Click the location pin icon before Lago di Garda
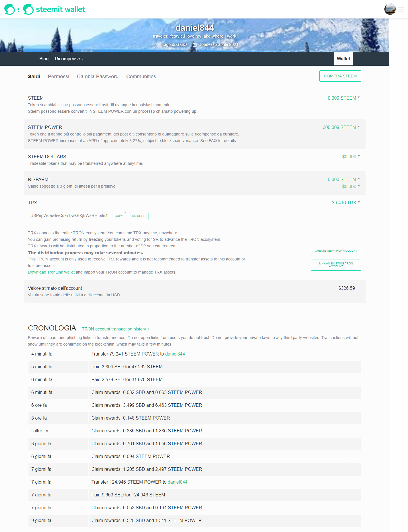Screen dimensions: 408x532 pyautogui.click(x=158, y=45)
